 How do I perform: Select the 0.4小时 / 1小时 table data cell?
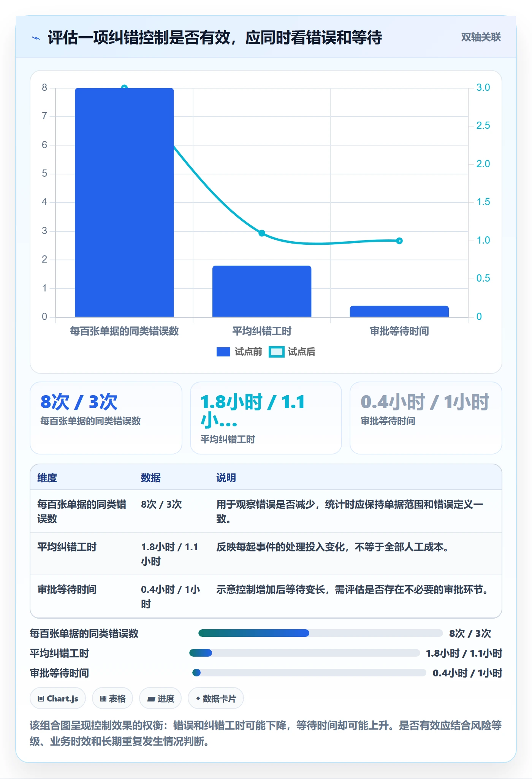click(x=171, y=597)
